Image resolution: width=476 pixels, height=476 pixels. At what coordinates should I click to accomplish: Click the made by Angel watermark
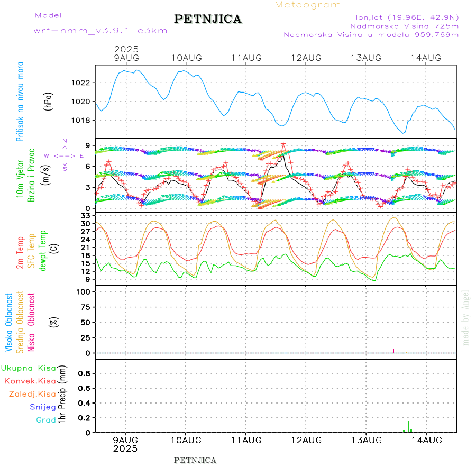click(466, 317)
